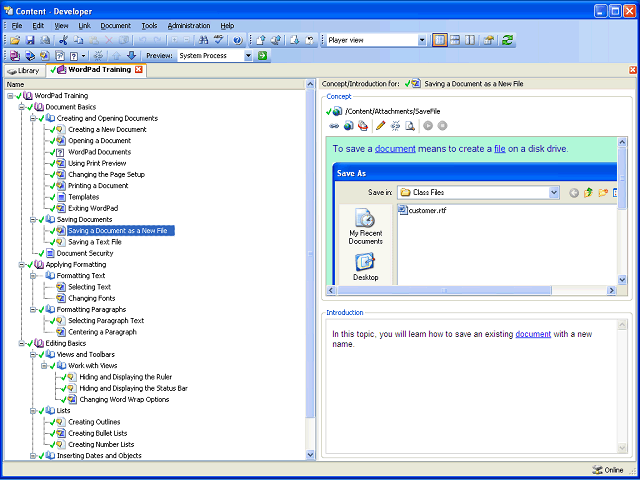
Task: Click the Create link chain icon in Concept
Action: point(334,126)
